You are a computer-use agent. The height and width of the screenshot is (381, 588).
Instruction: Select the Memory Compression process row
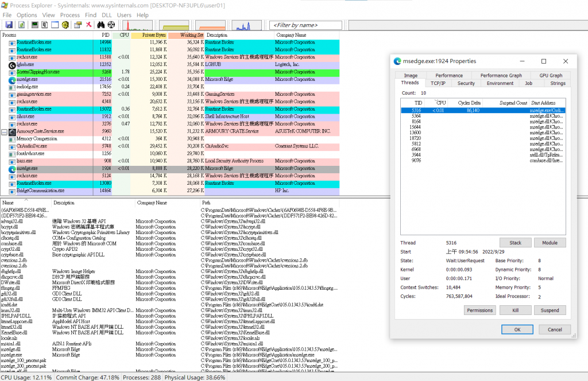170,139
